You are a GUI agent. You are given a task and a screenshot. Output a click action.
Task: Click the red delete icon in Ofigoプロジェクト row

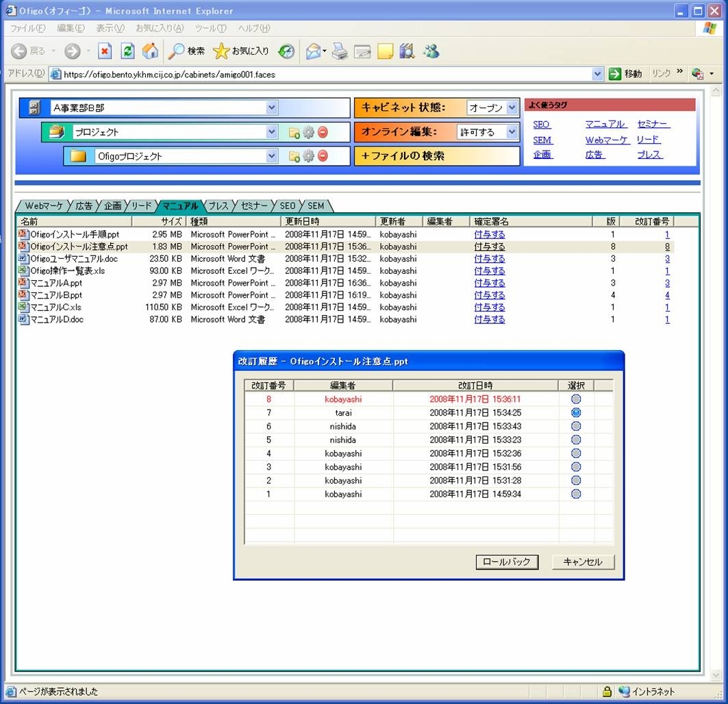pyautogui.click(x=323, y=156)
